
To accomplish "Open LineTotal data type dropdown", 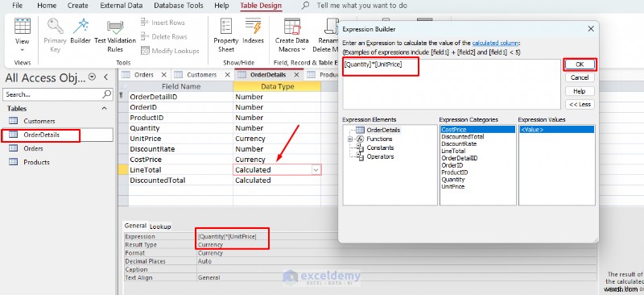I will (x=316, y=170).
